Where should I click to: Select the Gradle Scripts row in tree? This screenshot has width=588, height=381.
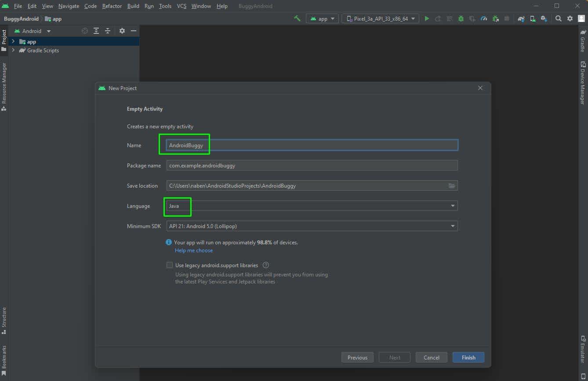tap(74, 51)
